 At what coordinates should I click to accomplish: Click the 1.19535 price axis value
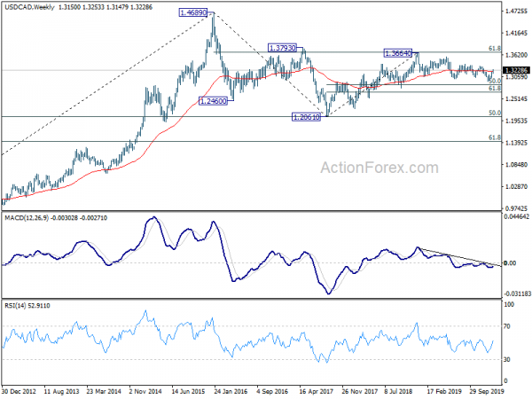click(x=516, y=121)
